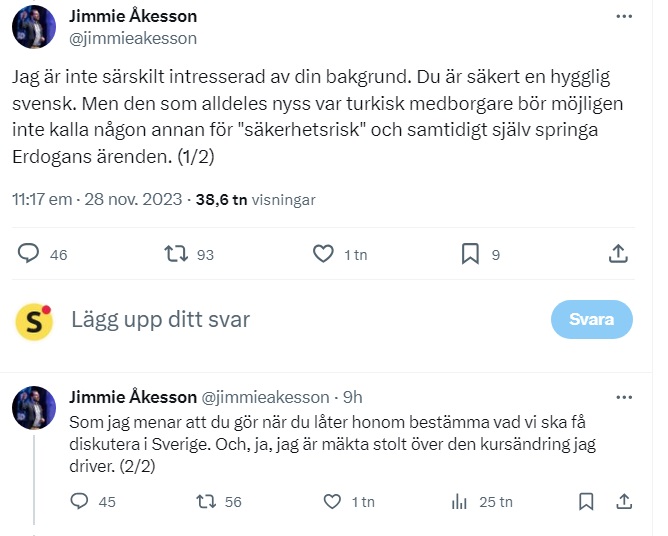
Task: Click reply icon on the (2/2) tweet
Action: coord(79,501)
